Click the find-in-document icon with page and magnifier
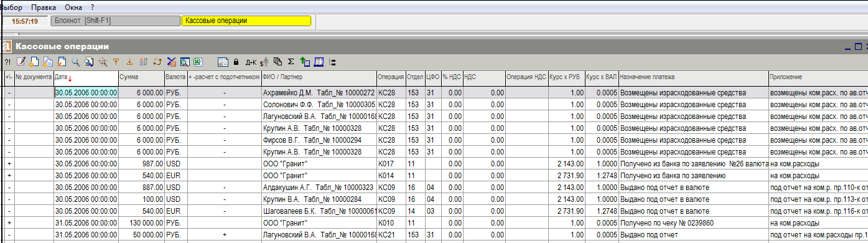This screenshot has height=243, width=868. click(89, 62)
